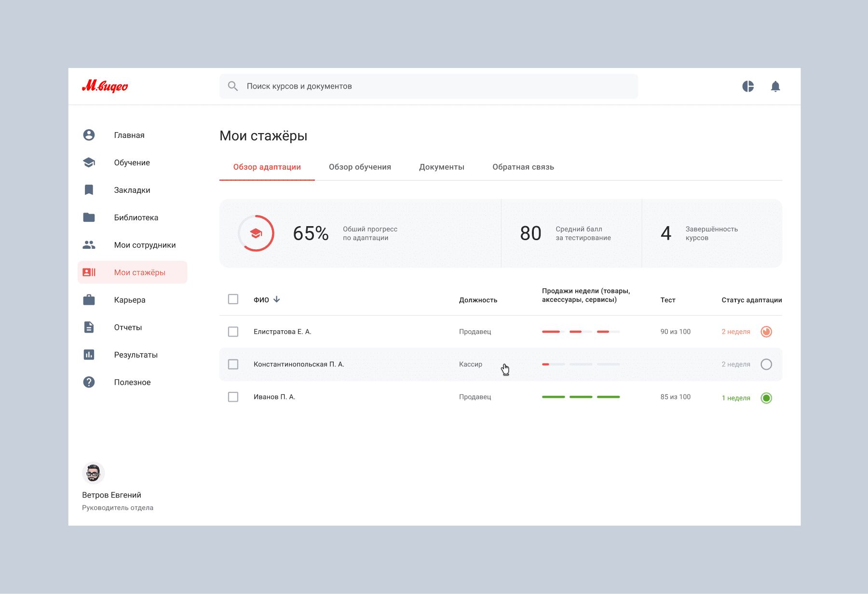Click the Библиотека folder icon
The image size is (868, 594).
pos(89,217)
